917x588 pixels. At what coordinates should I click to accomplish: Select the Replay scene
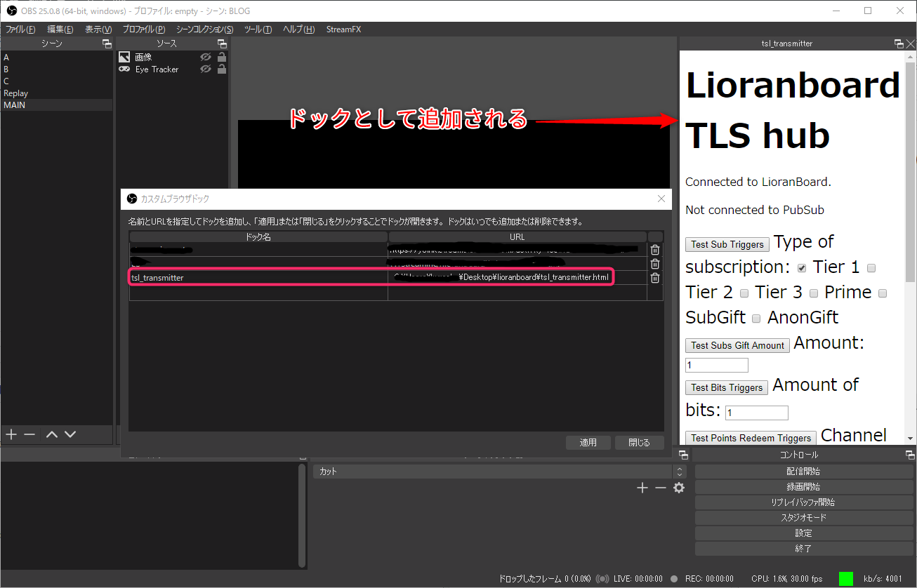coord(56,93)
